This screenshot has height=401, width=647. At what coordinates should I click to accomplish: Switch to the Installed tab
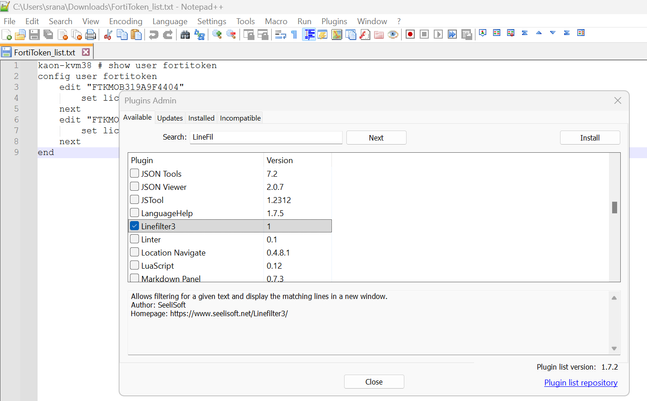coord(201,118)
